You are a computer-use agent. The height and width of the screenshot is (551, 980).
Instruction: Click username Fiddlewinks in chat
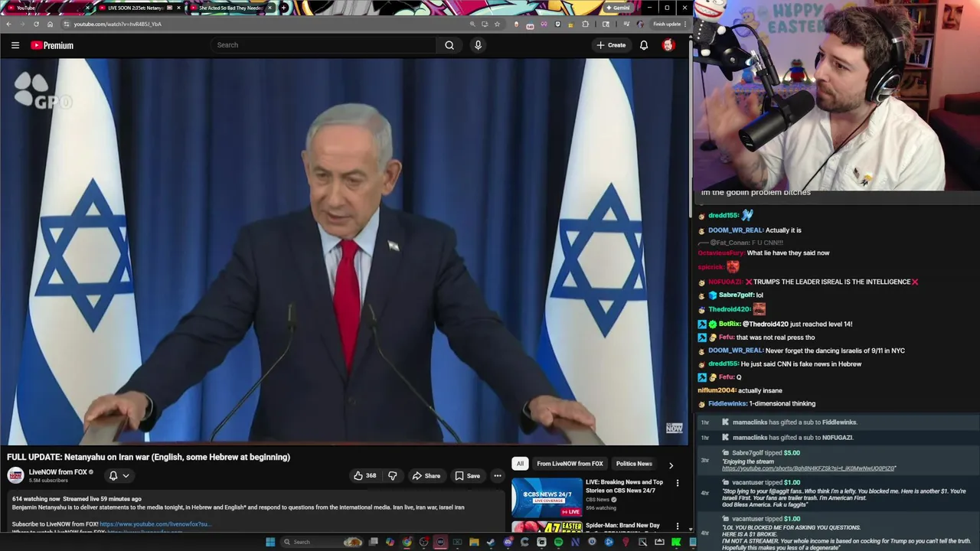click(727, 404)
